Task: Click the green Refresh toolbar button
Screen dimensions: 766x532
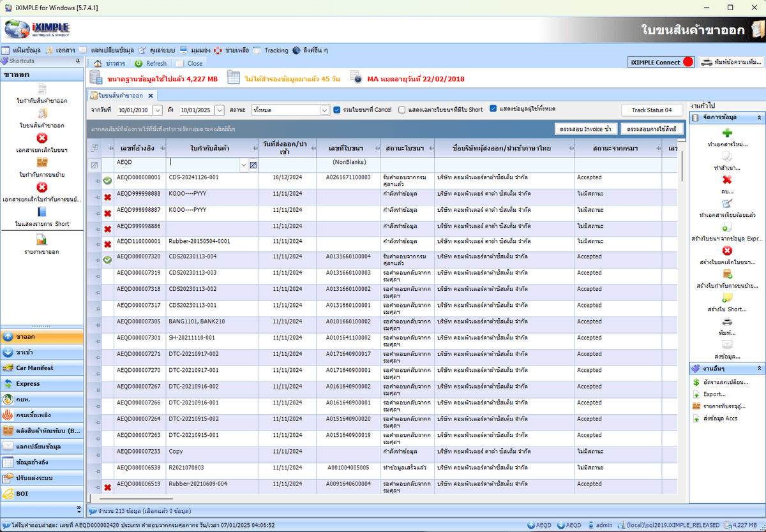Action: click(151, 63)
